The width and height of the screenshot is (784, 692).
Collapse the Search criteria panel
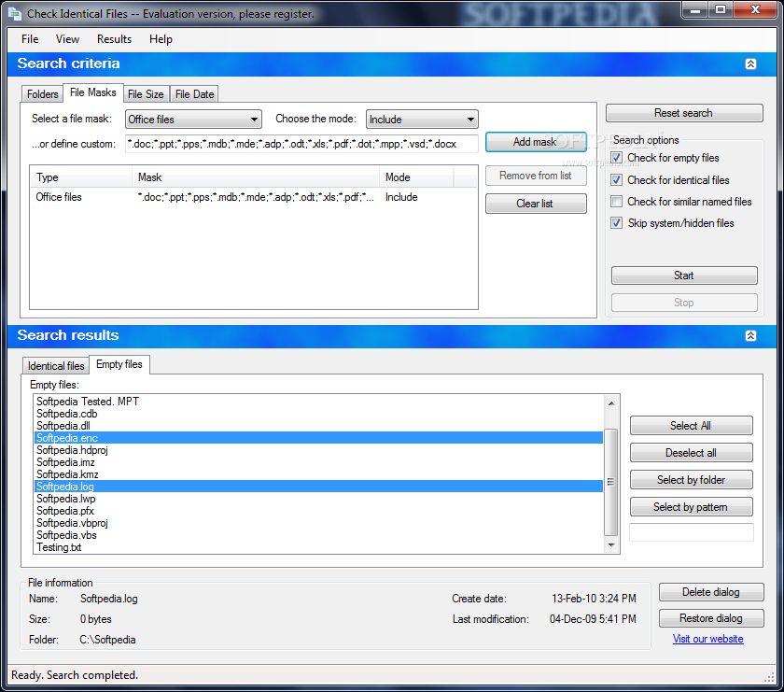750,64
